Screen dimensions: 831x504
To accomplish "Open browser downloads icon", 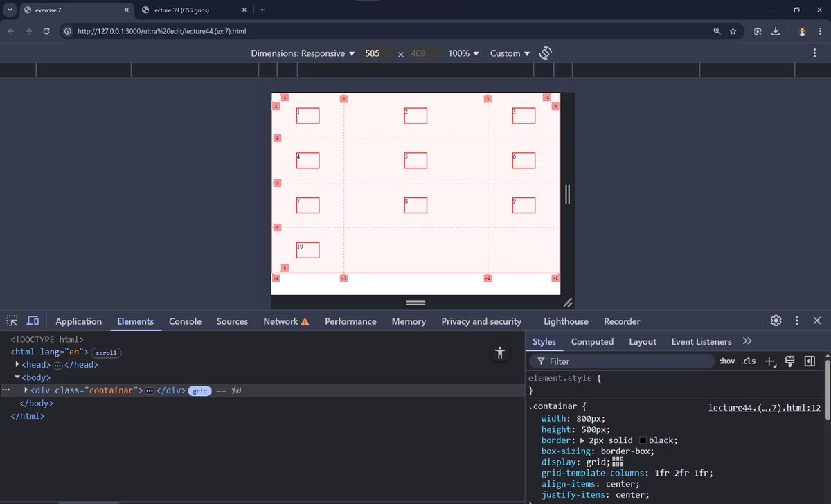I will pyautogui.click(x=776, y=31).
